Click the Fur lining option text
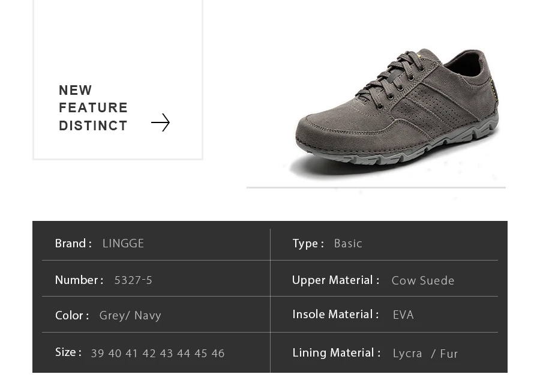Screen dimensions: 540x392 tap(449, 354)
